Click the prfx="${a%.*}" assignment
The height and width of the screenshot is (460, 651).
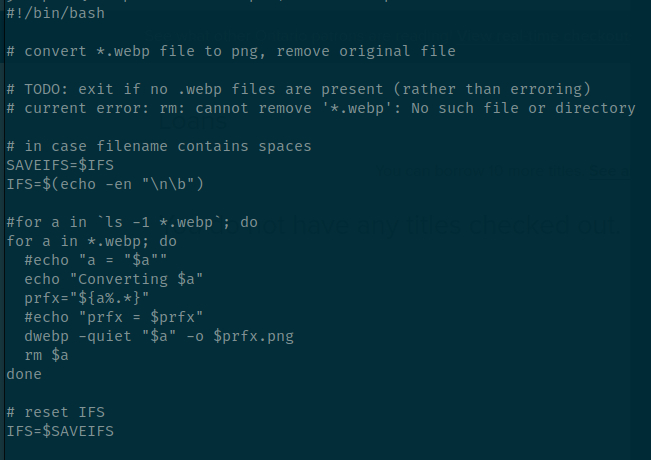point(87,298)
